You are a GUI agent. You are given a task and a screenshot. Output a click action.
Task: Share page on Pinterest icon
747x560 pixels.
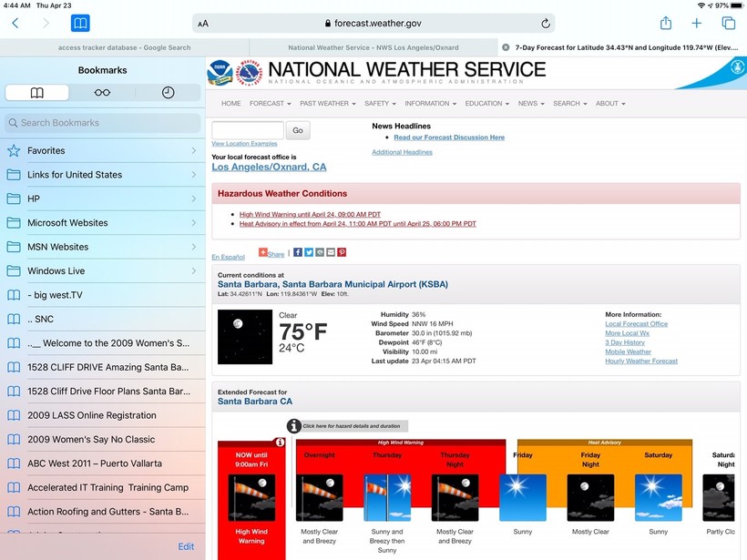click(x=342, y=252)
